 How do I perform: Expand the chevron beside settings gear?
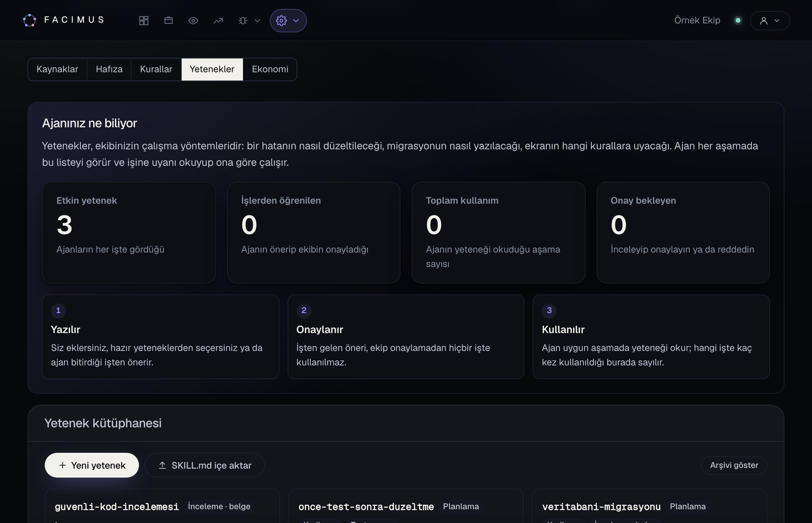click(x=296, y=21)
